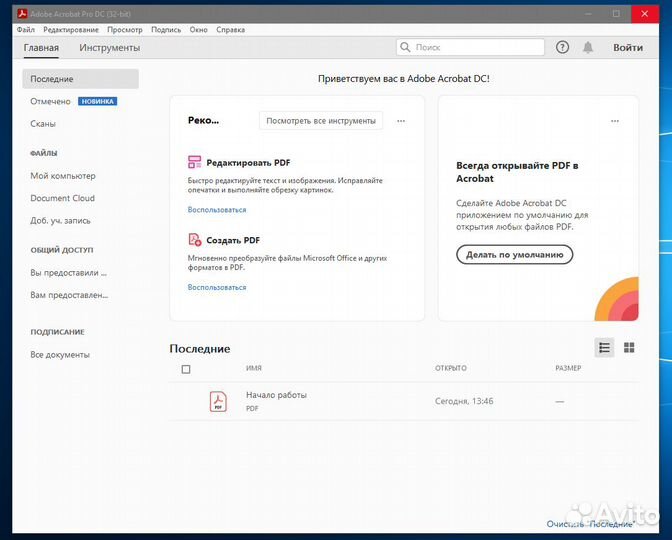This screenshot has height=540, width=672.
Task: Sort by ОТКРЫТО column header
Action: coord(451,368)
